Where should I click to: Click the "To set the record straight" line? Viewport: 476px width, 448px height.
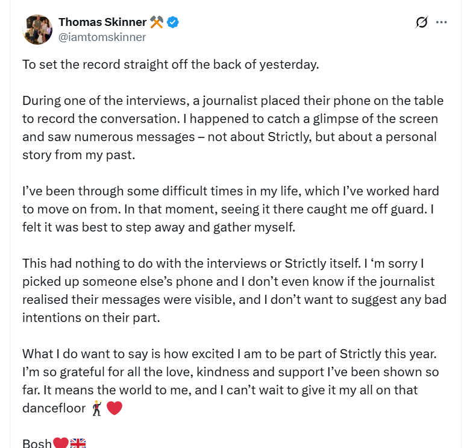pyautogui.click(x=170, y=65)
